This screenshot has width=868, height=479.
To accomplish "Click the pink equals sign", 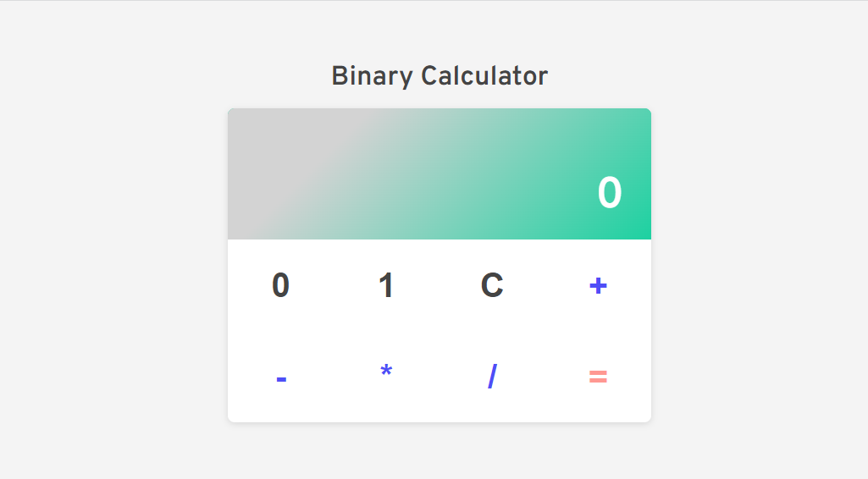I will 598,377.
